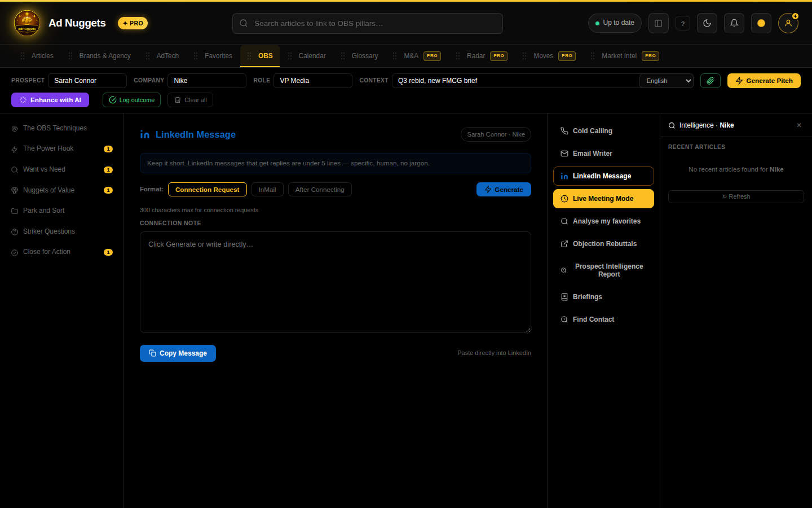Click the Live Meeting Mode clock icon
The width and height of the screenshot is (812, 508).
click(x=564, y=199)
